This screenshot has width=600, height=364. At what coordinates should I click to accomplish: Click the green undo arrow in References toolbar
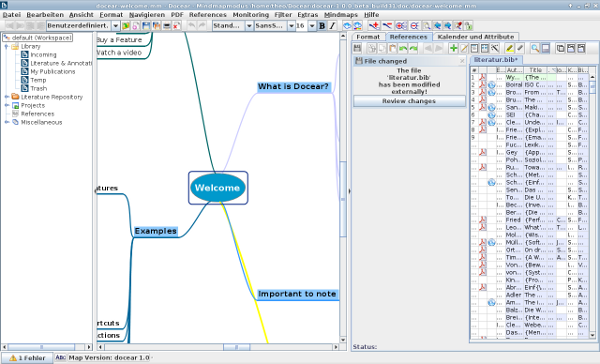pos(403,48)
